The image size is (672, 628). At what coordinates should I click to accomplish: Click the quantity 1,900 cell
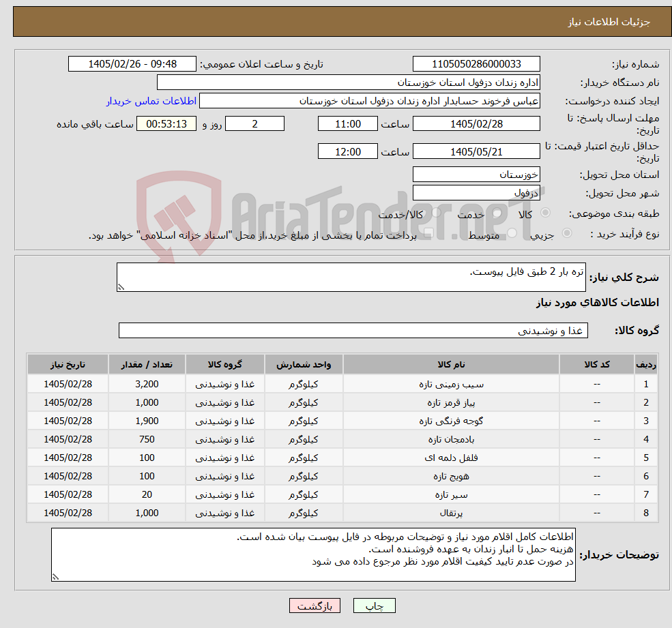(147, 421)
